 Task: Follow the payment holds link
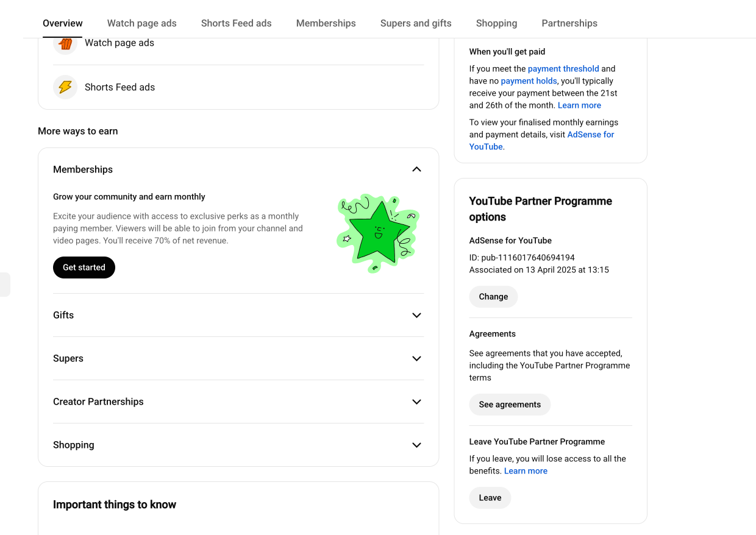point(529,81)
